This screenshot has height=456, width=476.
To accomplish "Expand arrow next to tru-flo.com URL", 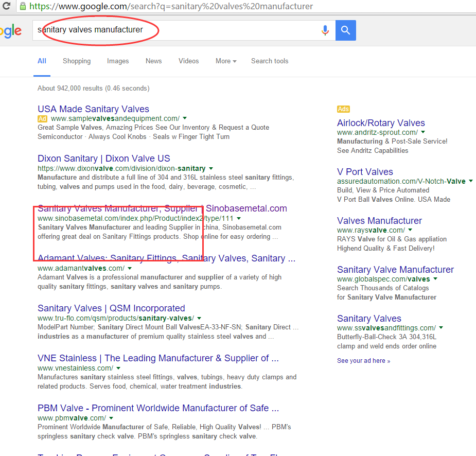I will [199, 318].
